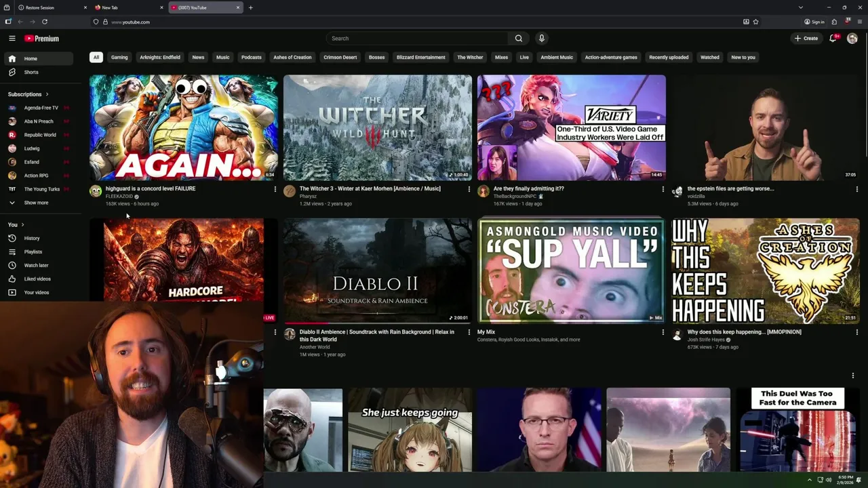Play the Sup Yall Asmongold mix thumbnail
The image size is (868, 488).
tap(571, 270)
